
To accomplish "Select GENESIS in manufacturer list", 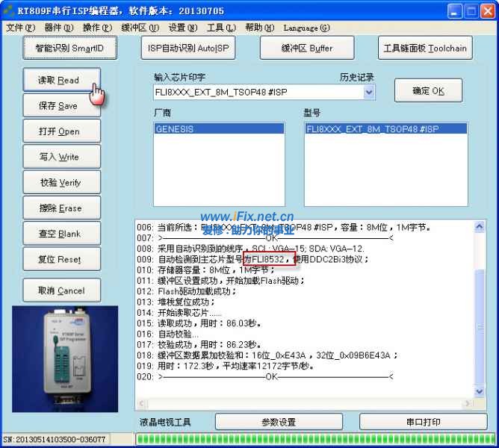I will (218, 128).
